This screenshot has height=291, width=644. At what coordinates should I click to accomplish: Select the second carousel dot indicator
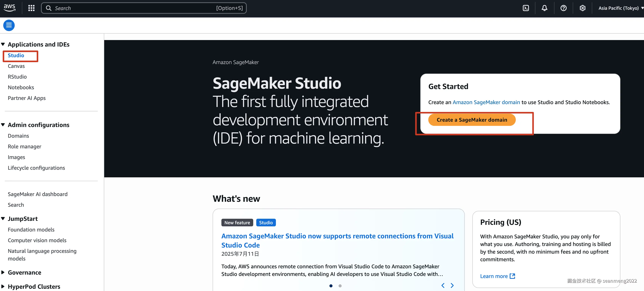click(x=340, y=286)
